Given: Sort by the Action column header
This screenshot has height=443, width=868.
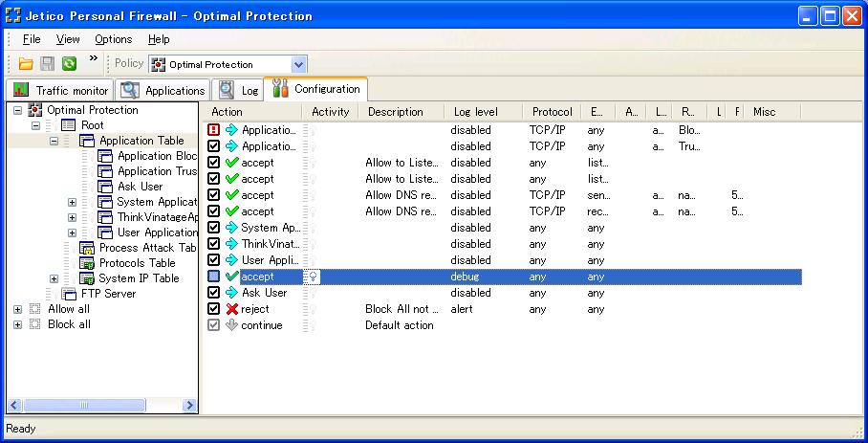Looking at the screenshot, I should click(x=254, y=112).
